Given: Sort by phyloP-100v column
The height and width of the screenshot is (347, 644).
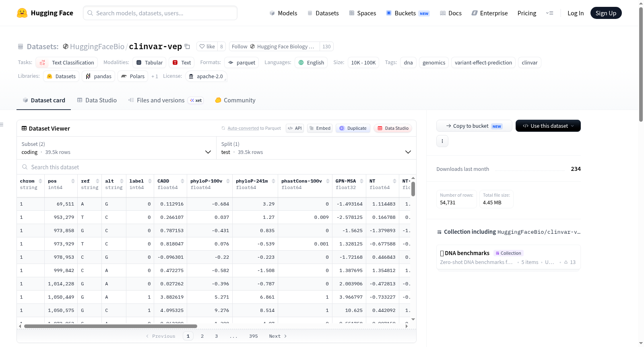Looking at the screenshot, I should [x=228, y=181].
